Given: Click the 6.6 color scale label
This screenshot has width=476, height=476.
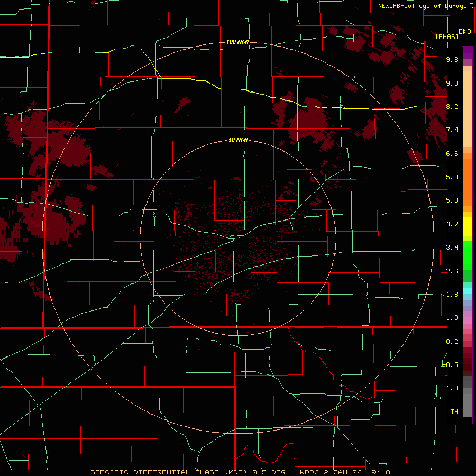Looking at the screenshot, I should tap(452, 153).
